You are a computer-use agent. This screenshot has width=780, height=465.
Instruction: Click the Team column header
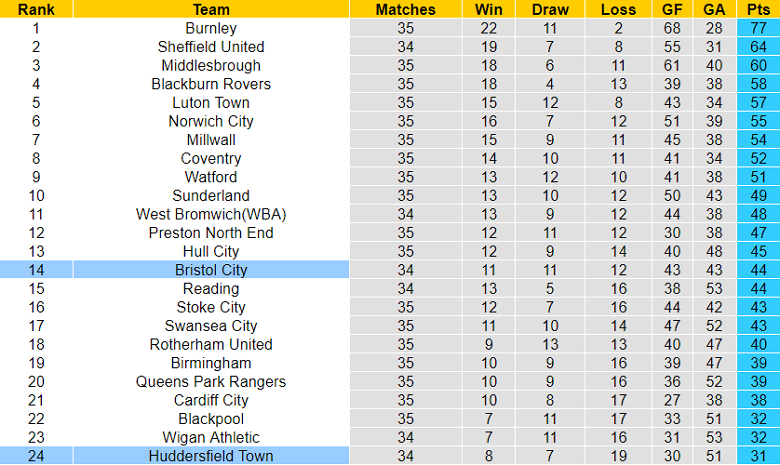pyautogui.click(x=211, y=9)
